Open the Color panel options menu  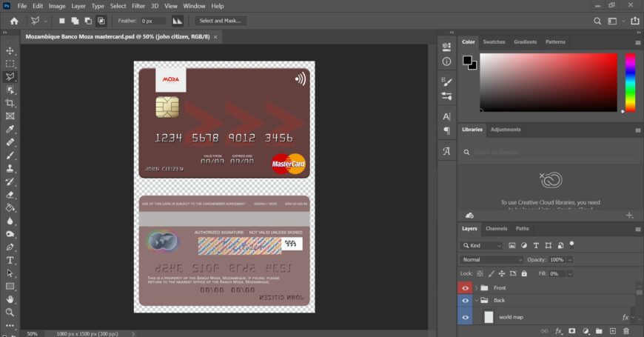(x=638, y=42)
